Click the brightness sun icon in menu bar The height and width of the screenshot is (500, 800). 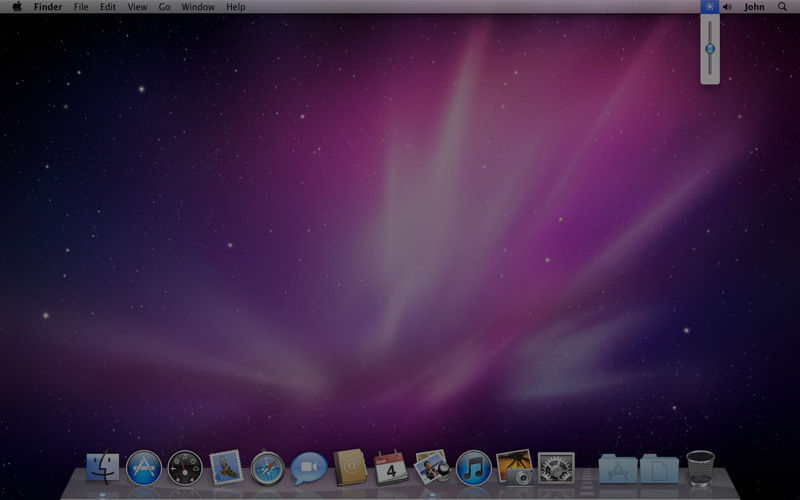point(710,7)
